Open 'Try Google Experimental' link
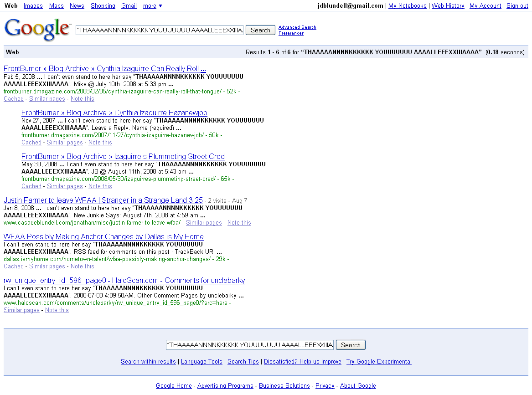The width and height of the screenshot is (532, 395). (x=378, y=361)
